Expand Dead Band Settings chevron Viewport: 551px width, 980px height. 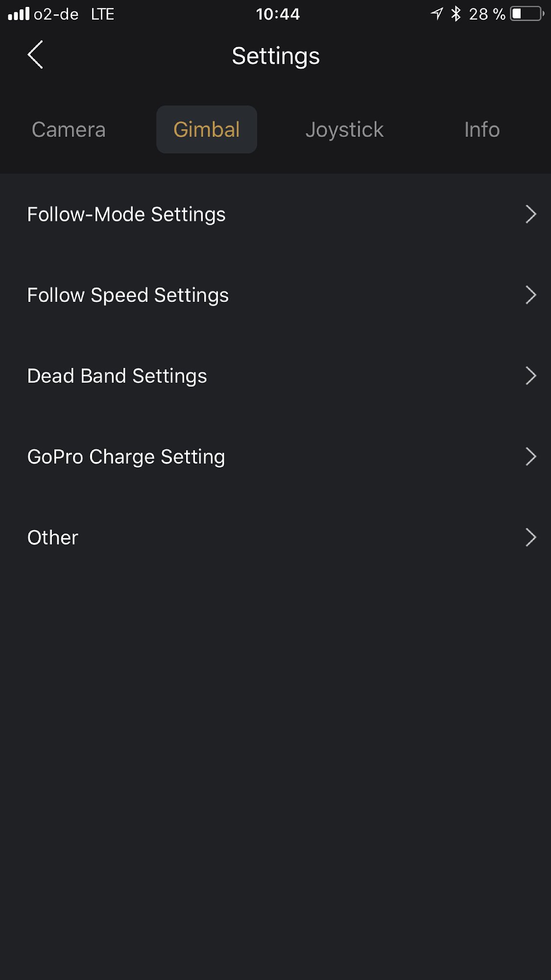coord(530,376)
